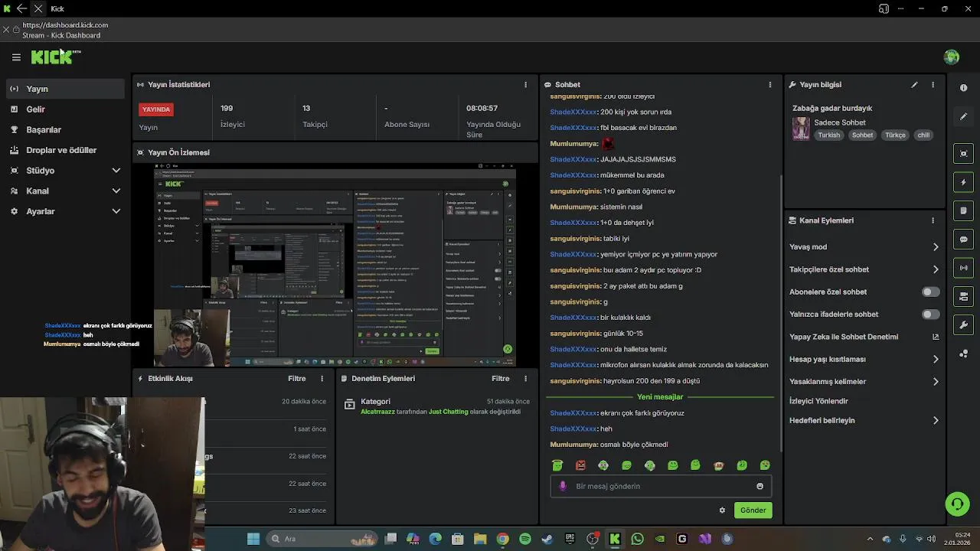The width and height of the screenshot is (980, 551).
Task: Click the message input field
Action: (x=661, y=486)
